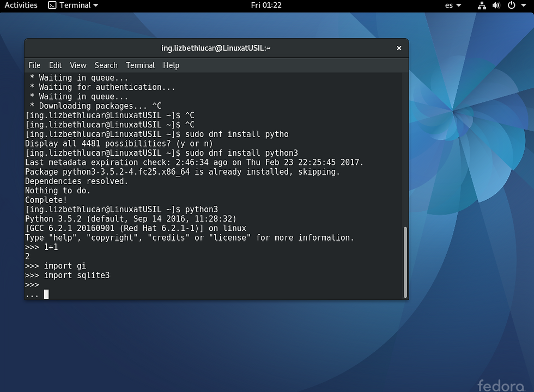534x392 pixels.
Task: Click the text 'Display all 4481 possibilities?'
Action: (x=98, y=144)
